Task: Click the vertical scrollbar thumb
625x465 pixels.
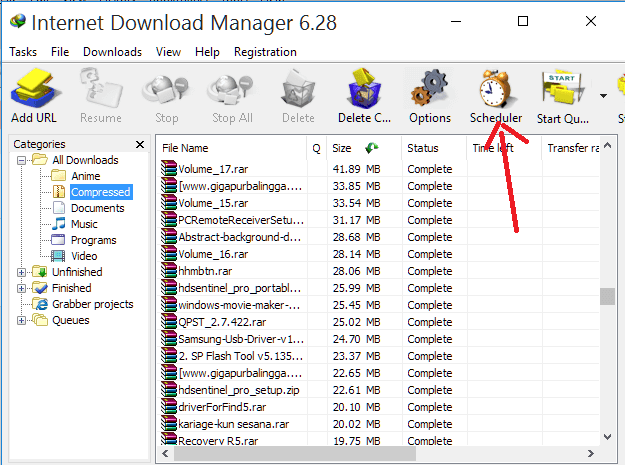Action: point(607,296)
